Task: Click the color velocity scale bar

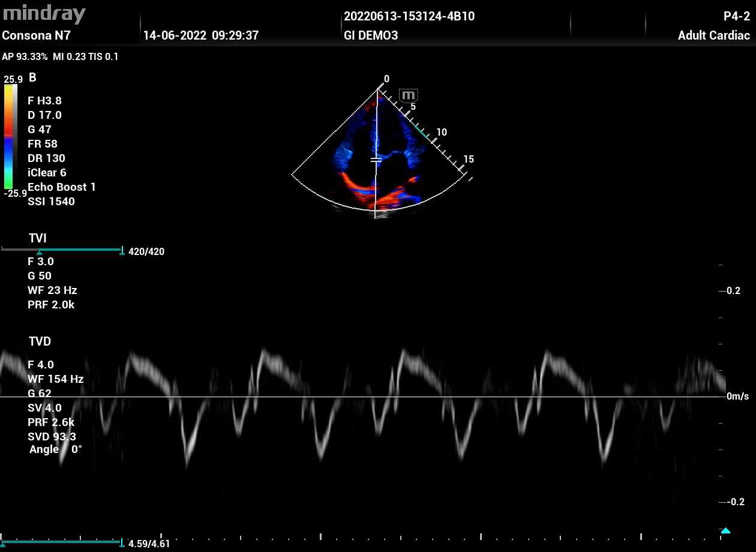Action: pos(11,137)
